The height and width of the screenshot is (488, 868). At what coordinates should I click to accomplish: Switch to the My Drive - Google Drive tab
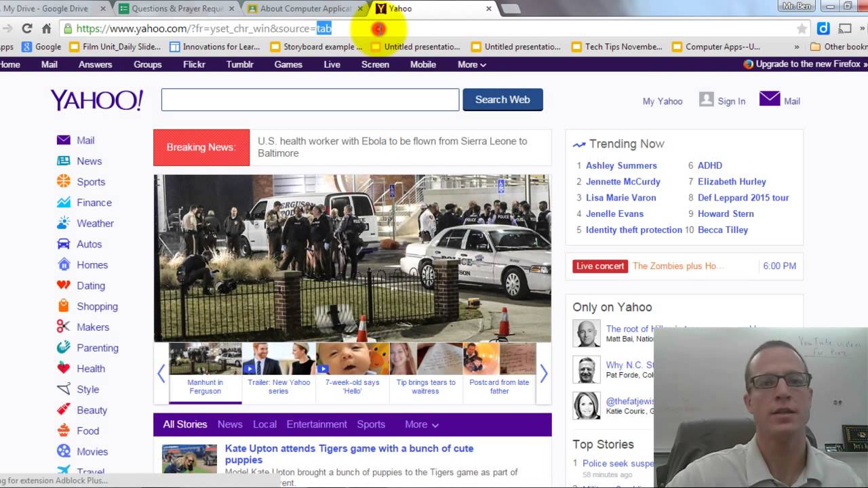coord(53,9)
